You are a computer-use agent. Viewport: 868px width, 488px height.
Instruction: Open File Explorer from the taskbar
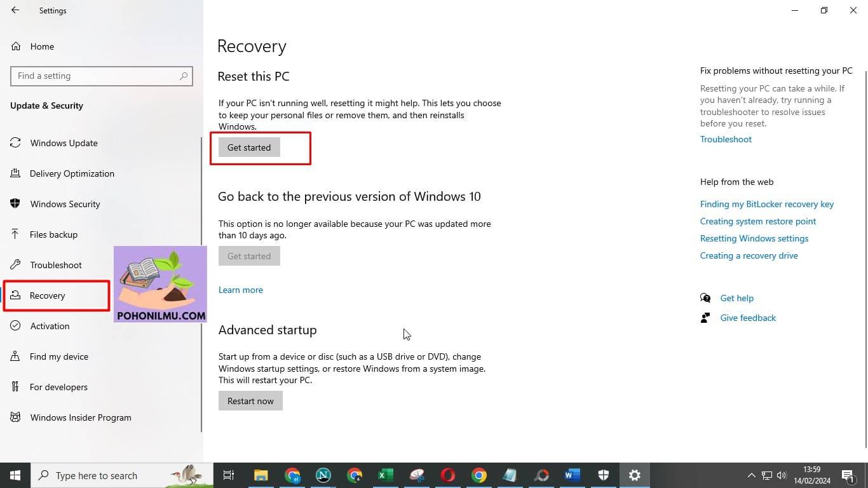pyautogui.click(x=261, y=475)
